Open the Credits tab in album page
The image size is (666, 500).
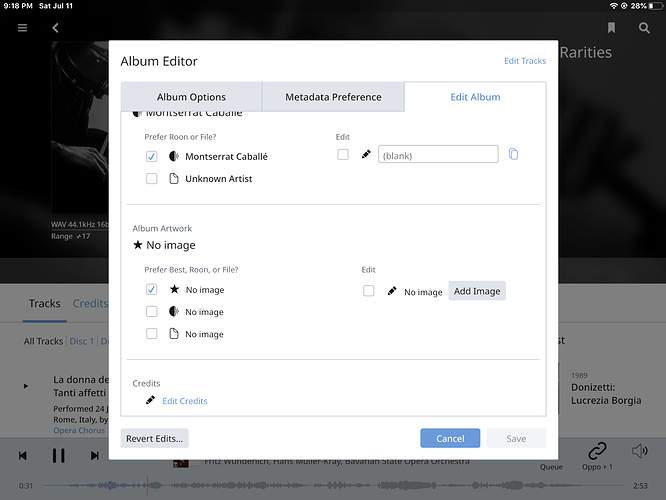pyautogui.click(x=90, y=303)
